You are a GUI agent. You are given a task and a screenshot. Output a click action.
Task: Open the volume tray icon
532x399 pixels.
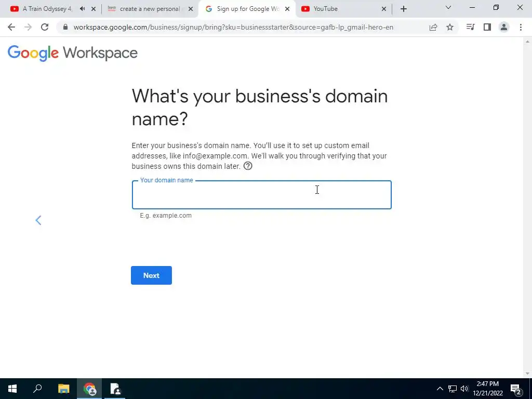(464, 389)
